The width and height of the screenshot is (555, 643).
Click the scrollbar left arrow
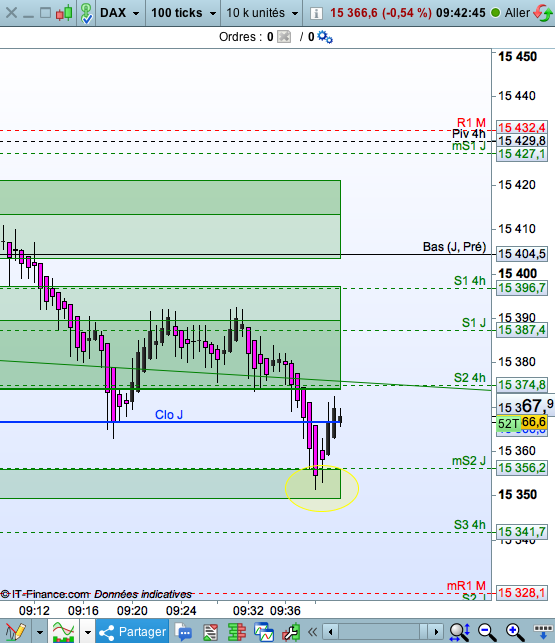point(331,632)
